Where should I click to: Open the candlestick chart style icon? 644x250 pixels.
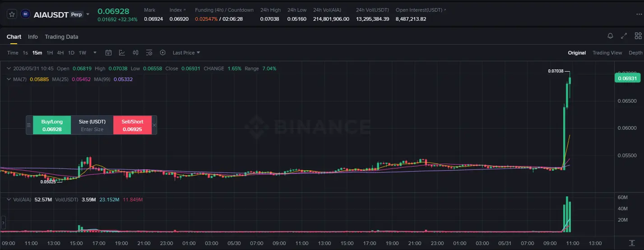[135, 53]
